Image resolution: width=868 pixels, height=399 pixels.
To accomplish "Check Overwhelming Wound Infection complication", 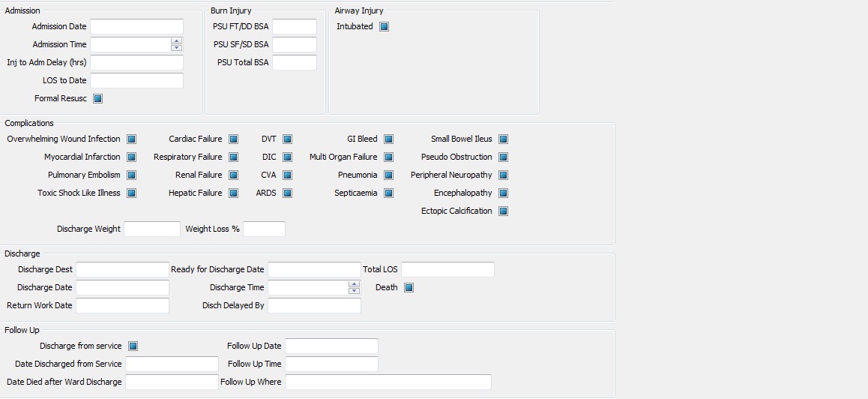I will point(131,139).
